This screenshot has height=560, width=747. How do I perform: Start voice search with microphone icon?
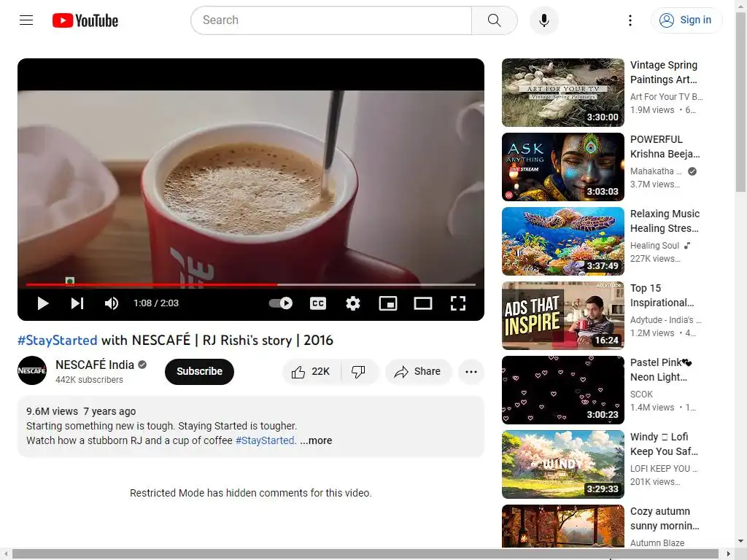pos(544,20)
